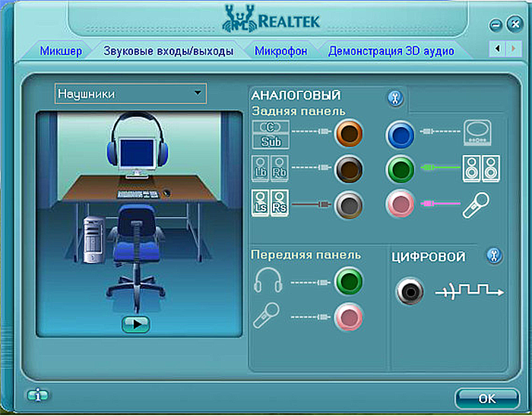This screenshot has width=532, height=416.
Task: Close the Realtek window with X button
Action: 515,24
